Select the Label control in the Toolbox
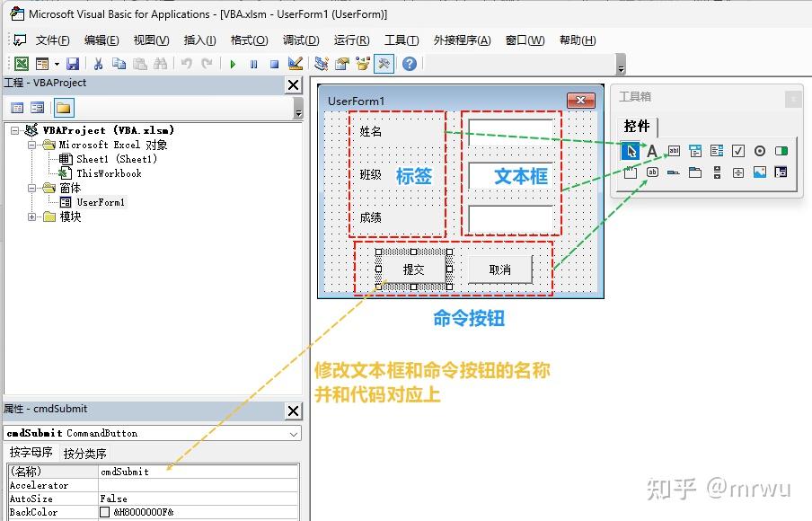Screen dimensions: 812x521 (x=652, y=150)
